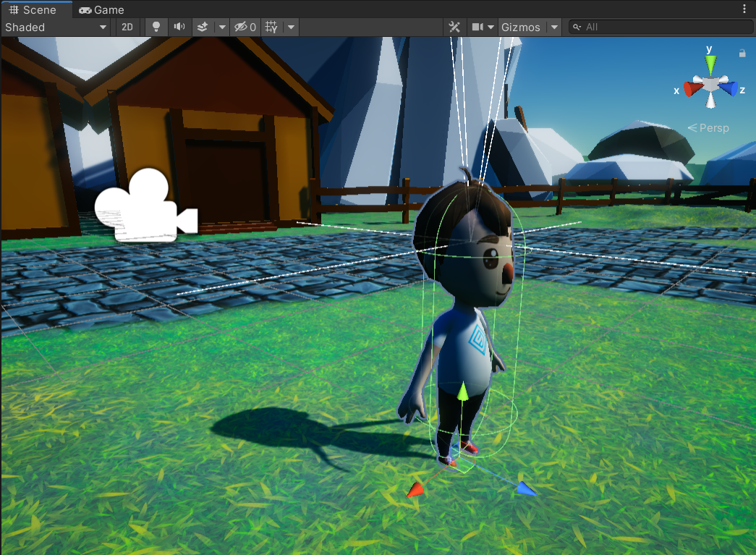The height and width of the screenshot is (555, 756).
Task: Open the effects dropdown arrow beside layers icon
Action: (222, 27)
